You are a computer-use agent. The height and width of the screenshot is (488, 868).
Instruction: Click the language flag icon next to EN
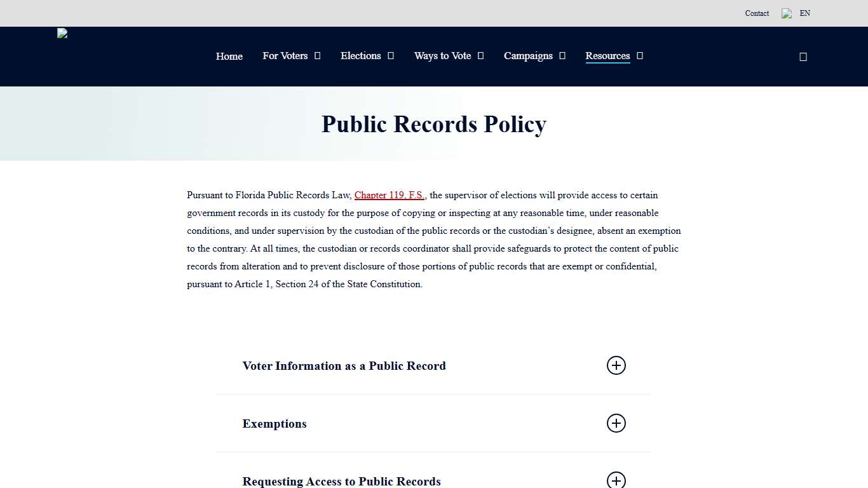[x=787, y=13]
